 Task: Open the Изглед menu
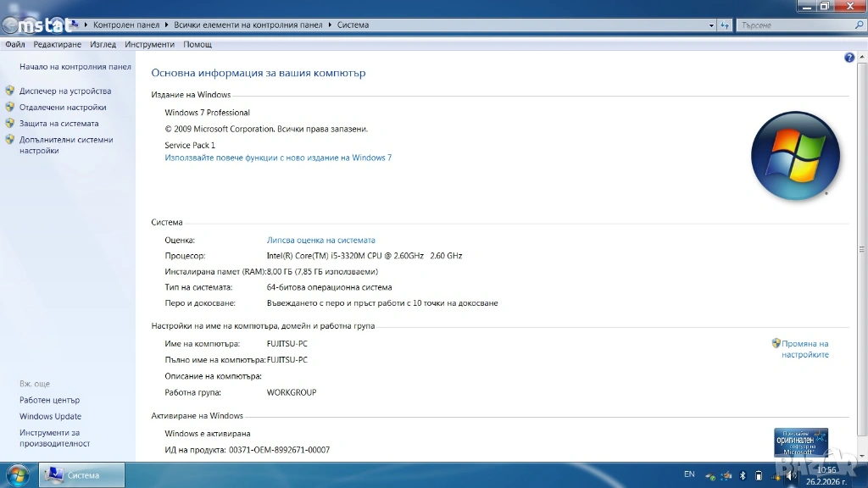pos(103,44)
